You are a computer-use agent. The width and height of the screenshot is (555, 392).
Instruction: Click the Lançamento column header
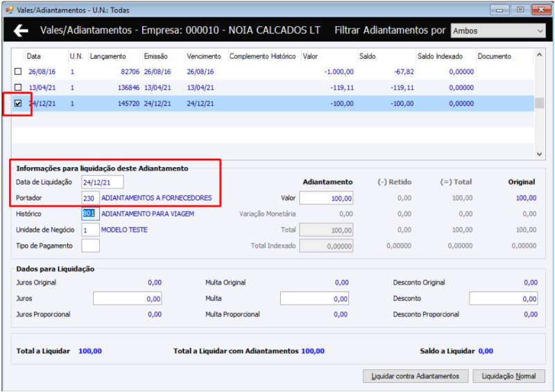[x=108, y=56]
